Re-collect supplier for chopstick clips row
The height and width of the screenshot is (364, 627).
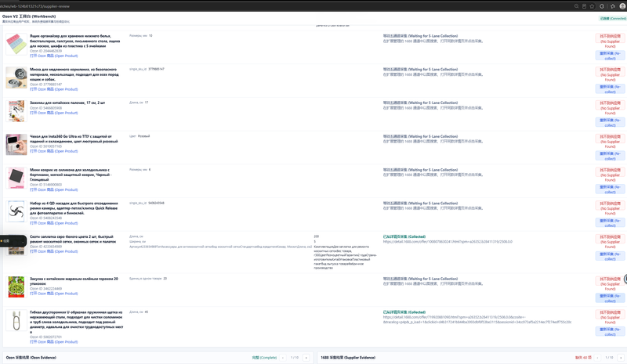click(x=610, y=123)
